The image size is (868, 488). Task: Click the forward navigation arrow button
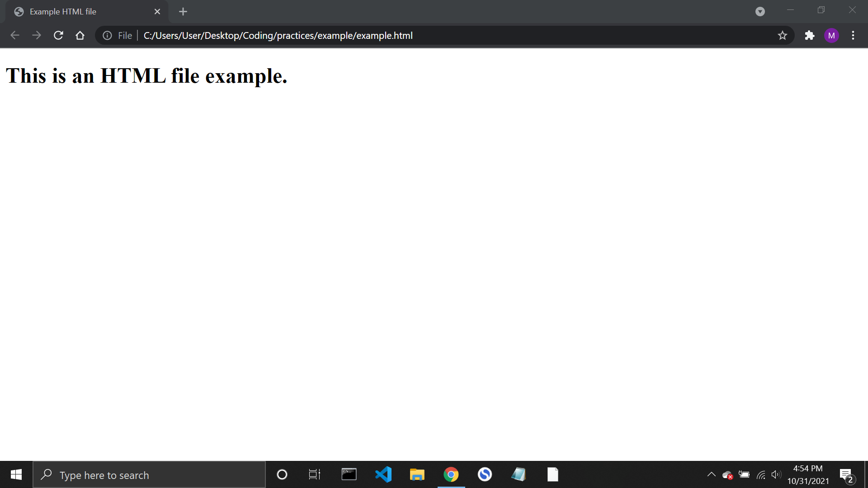pos(37,35)
